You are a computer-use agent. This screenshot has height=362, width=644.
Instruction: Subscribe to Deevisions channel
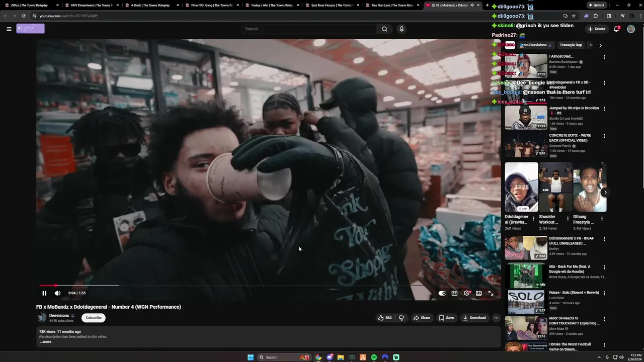[x=94, y=318]
